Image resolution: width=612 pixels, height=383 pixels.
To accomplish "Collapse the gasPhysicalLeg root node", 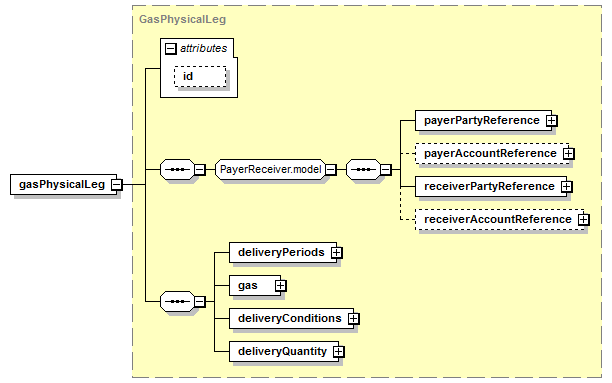I will click(116, 185).
